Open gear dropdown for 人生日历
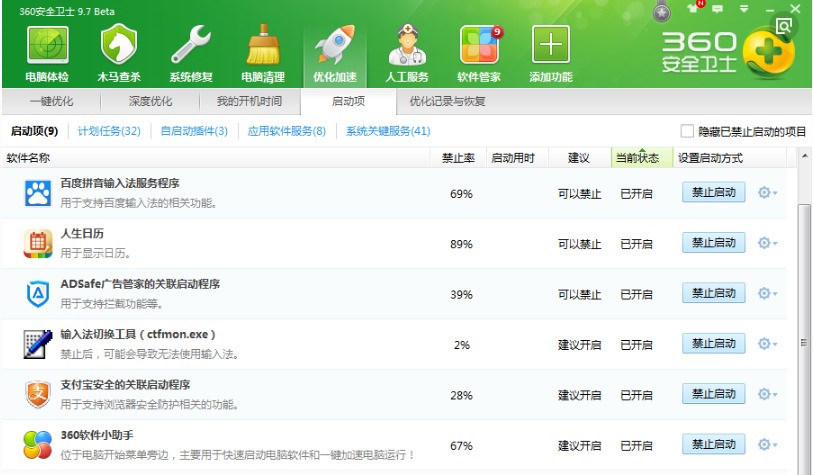 pyautogui.click(x=767, y=243)
